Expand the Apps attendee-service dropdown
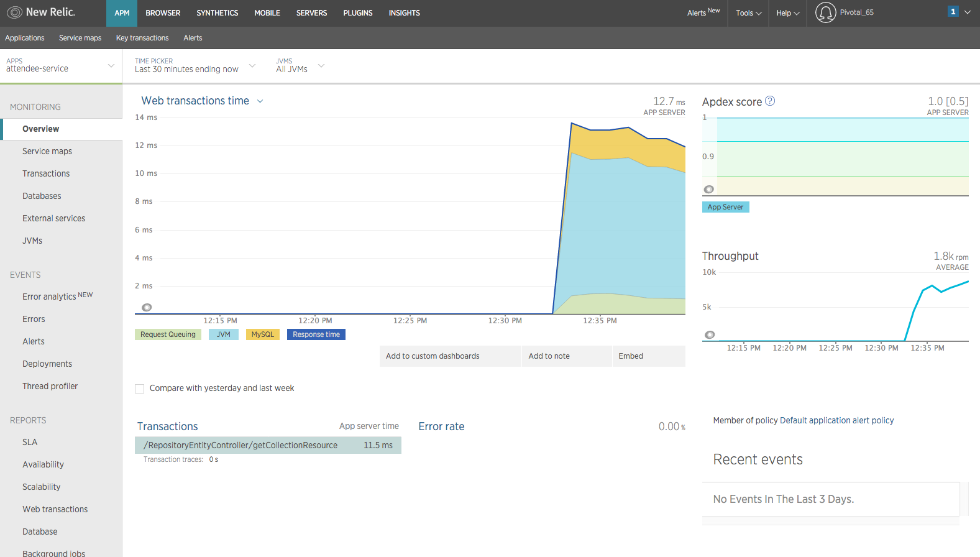Viewport: 980px width, 557px height. [60, 65]
